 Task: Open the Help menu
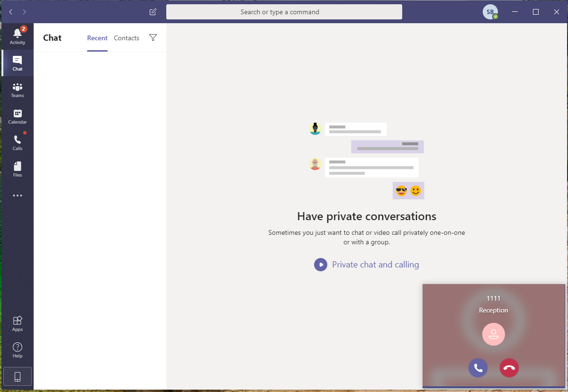pos(18,350)
